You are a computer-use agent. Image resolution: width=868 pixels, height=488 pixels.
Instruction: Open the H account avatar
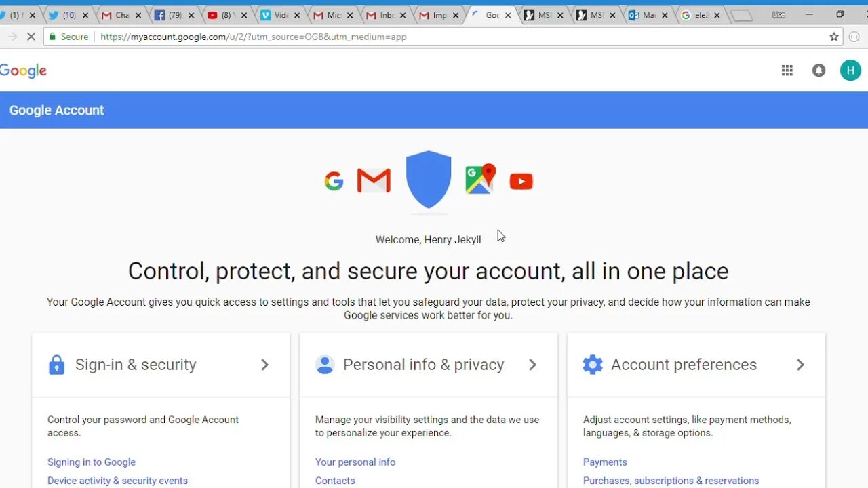(850, 70)
